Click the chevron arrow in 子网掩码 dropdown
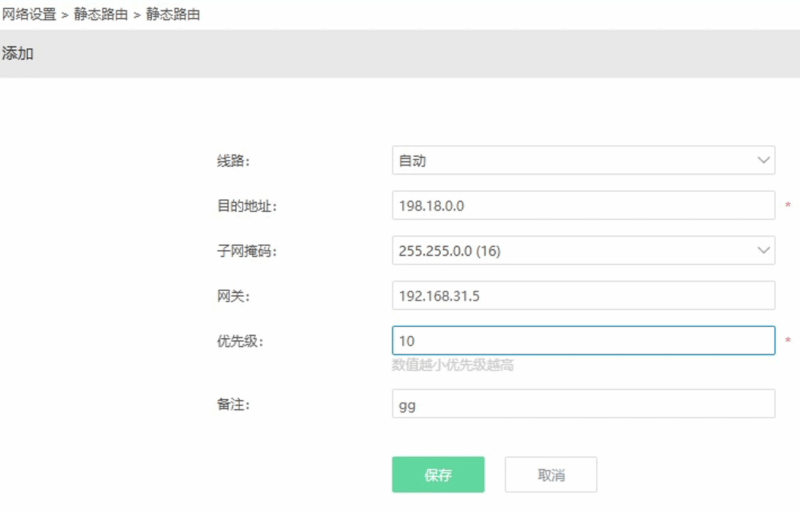800x511 pixels. (x=764, y=250)
